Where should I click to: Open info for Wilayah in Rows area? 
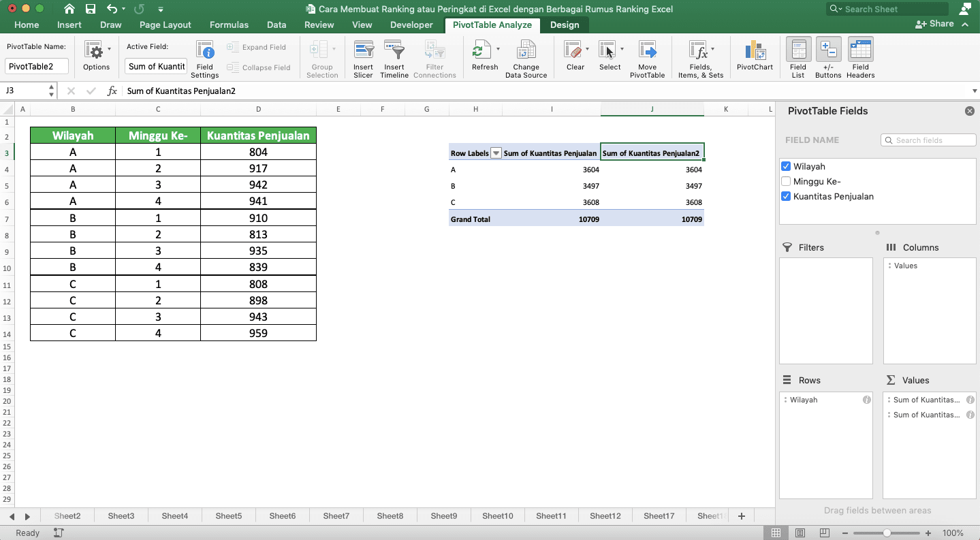coord(867,400)
